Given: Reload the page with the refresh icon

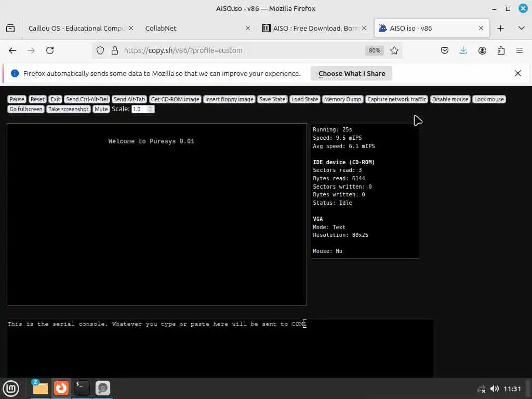Looking at the screenshot, I should coord(50,50).
